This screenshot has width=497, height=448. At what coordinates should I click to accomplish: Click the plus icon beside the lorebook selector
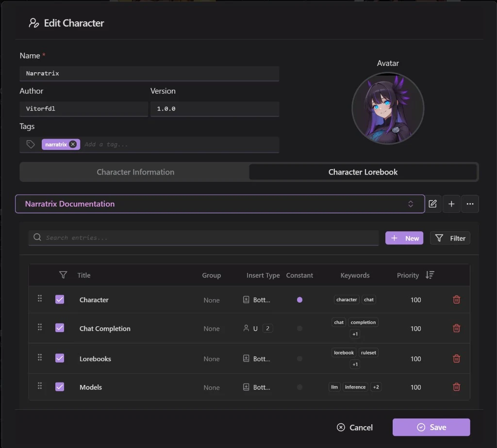point(451,204)
